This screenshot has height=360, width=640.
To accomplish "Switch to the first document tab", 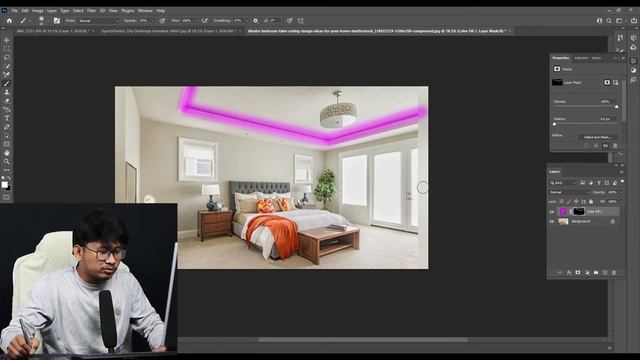I will [53, 31].
